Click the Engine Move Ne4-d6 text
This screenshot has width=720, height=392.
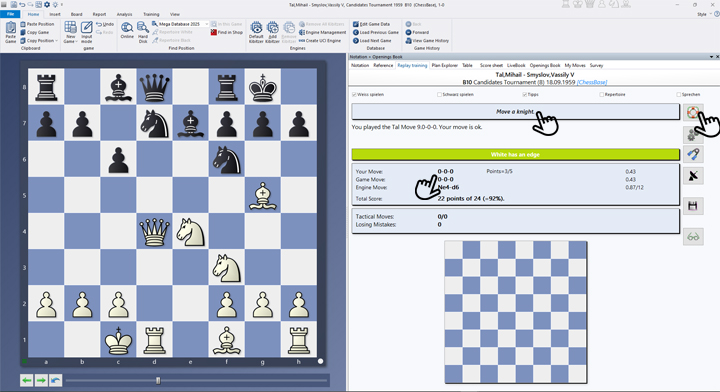448,187
